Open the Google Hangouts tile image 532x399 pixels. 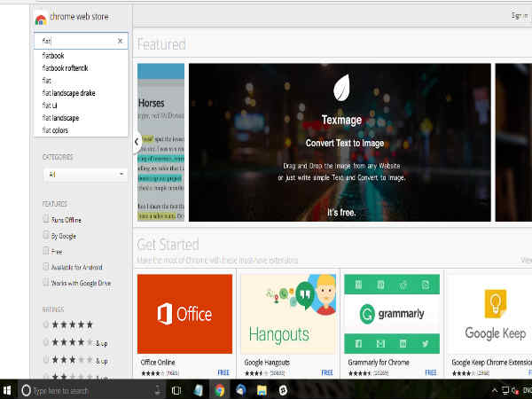(x=288, y=314)
